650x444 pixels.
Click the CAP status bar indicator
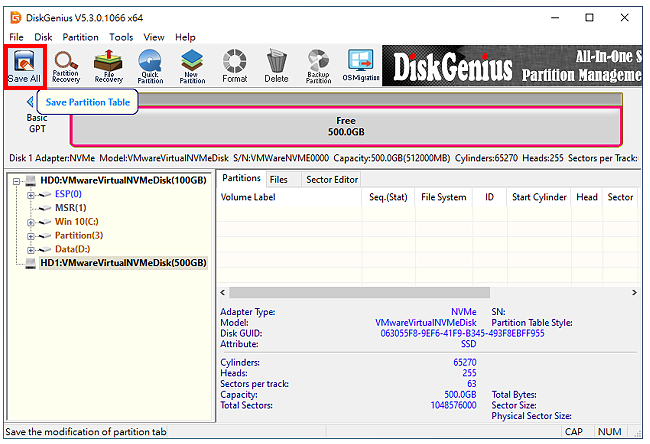click(574, 432)
